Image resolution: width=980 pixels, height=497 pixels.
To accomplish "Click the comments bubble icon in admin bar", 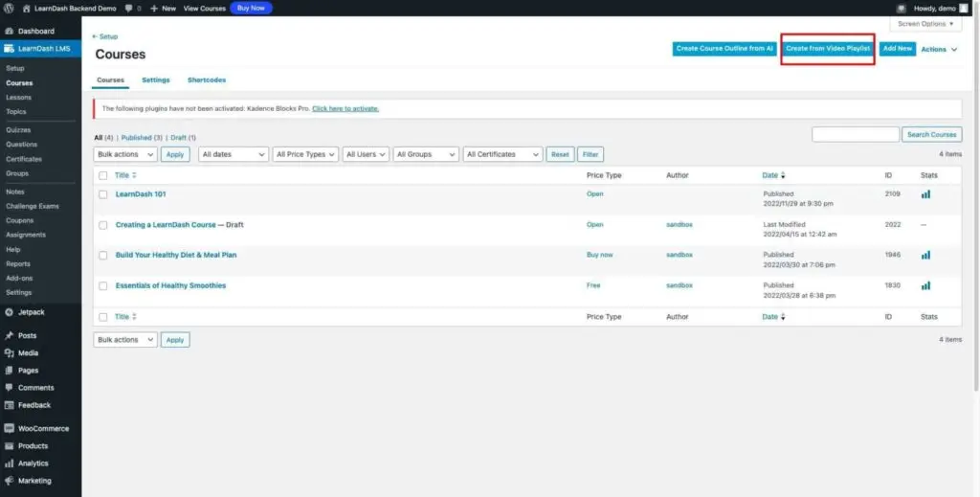I will (x=128, y=9).
